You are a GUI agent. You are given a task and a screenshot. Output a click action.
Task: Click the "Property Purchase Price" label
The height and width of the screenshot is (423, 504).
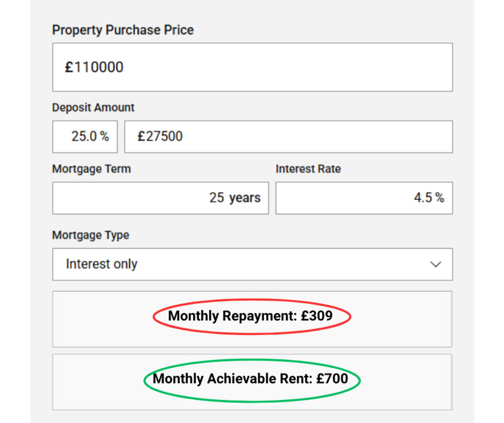123,30
